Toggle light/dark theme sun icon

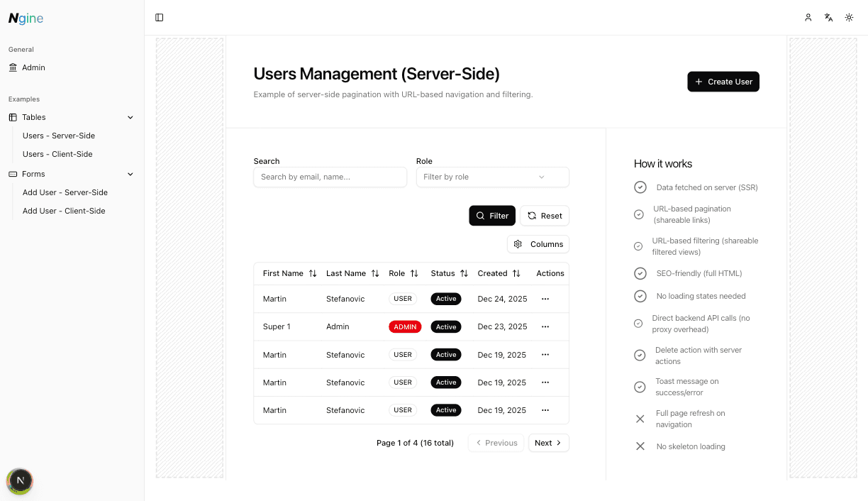(849, 18)
